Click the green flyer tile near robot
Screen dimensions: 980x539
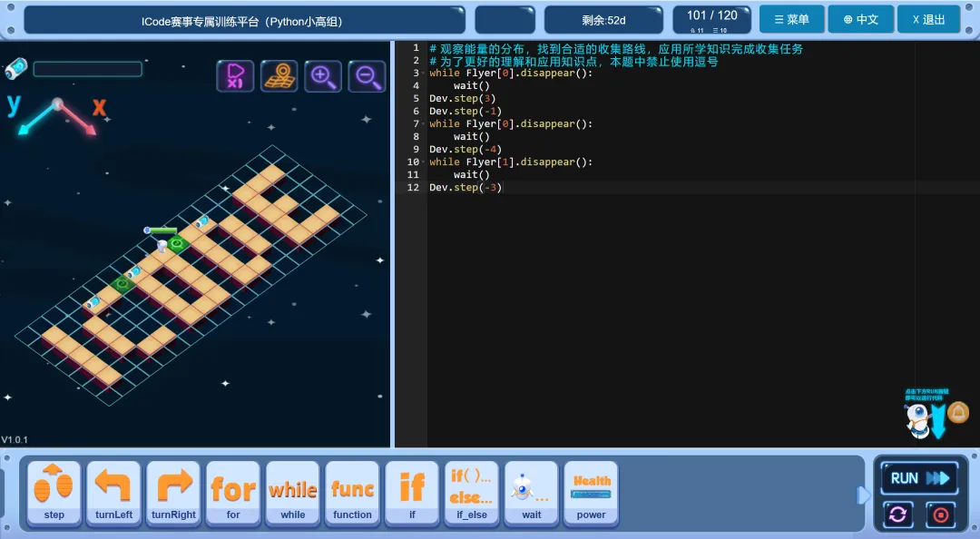(x=177, y=243)
